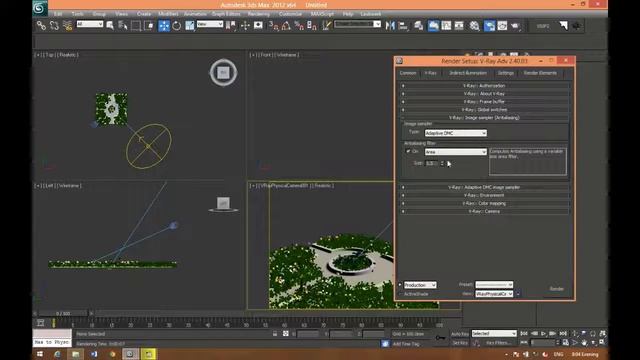Expand the V-Ray Adaptive DMC image sampler rollout
Viewport: 640px width, 360px height.
click(x=484, y=187)
